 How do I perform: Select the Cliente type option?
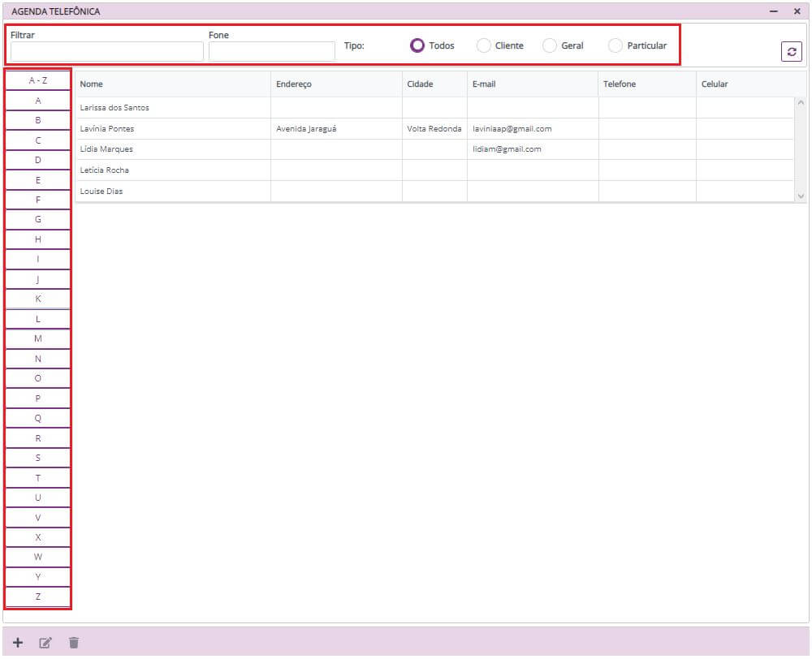tap(484, 45)
